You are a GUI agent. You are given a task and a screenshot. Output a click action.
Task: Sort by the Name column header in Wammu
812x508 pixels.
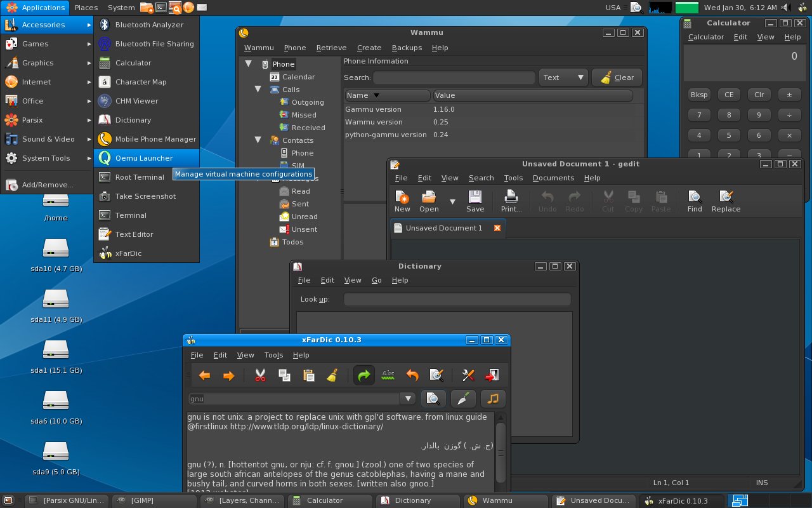388,95
